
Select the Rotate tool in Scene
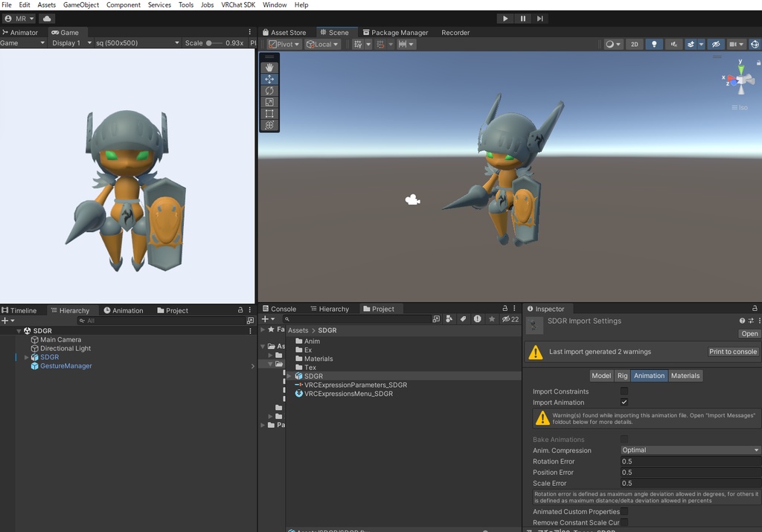(269, 91)
